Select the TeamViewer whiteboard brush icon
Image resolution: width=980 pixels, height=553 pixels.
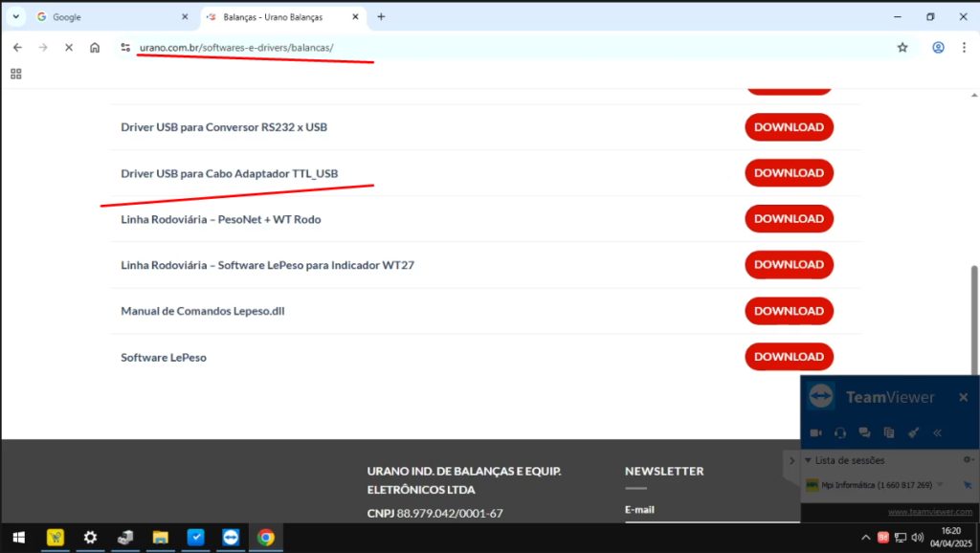click(x=913, y=432)
